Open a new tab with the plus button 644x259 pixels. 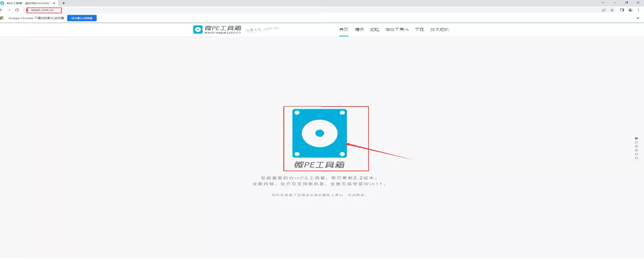pos(63,3)
